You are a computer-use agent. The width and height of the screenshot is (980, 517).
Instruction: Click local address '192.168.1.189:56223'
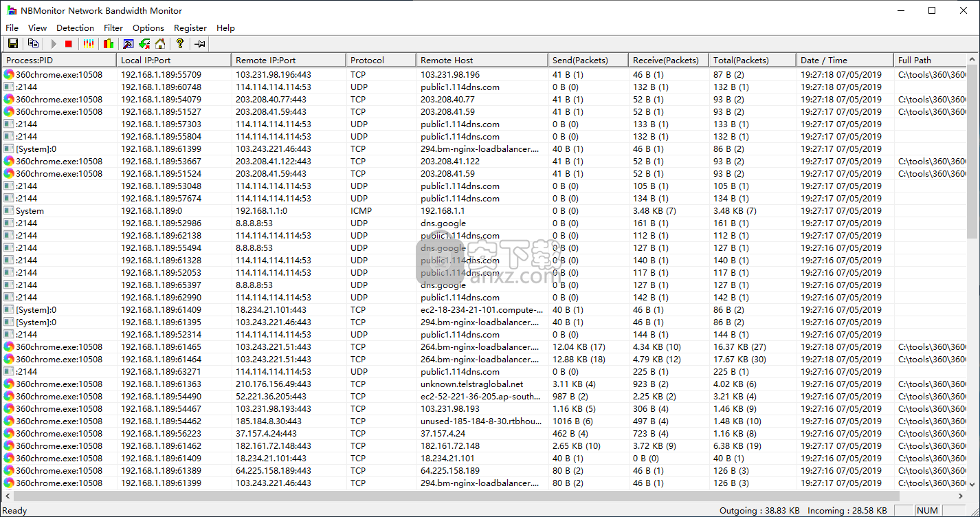(162, 434)
